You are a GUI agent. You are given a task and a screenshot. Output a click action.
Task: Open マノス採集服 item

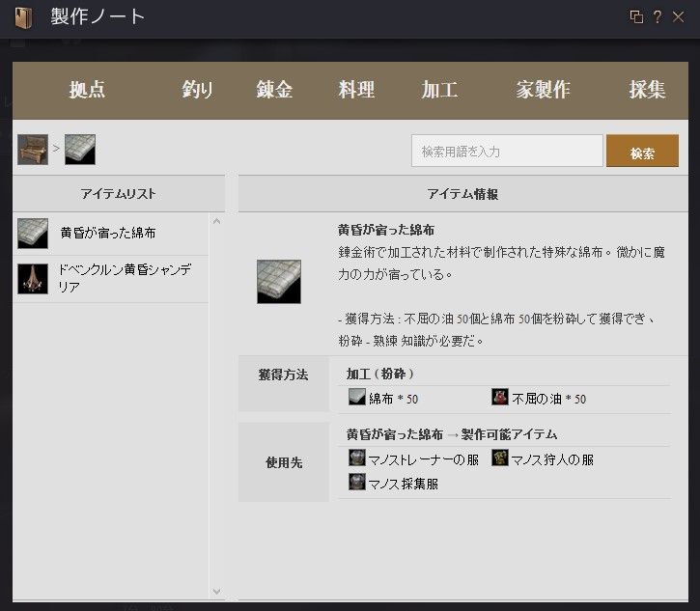tap(393, 483)
